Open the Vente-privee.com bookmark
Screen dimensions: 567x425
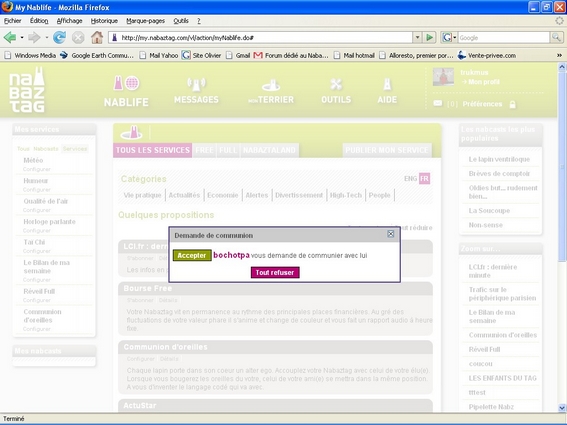pos(486,55)
